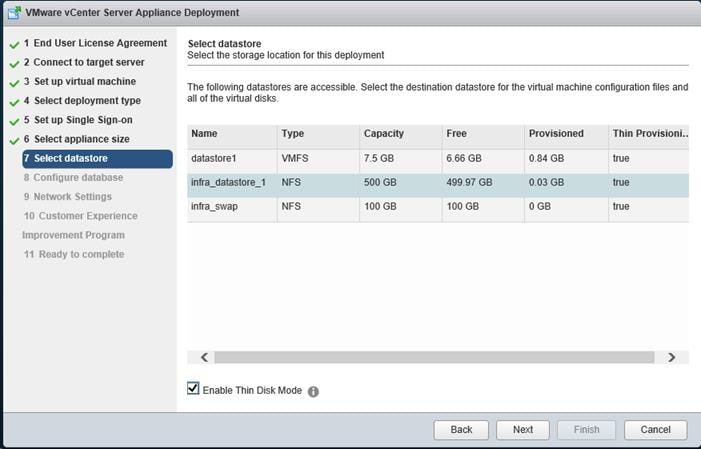
Task: Click checkmark beside End User License Agreement
Action: pyautogui.click(x=14, y=45)
